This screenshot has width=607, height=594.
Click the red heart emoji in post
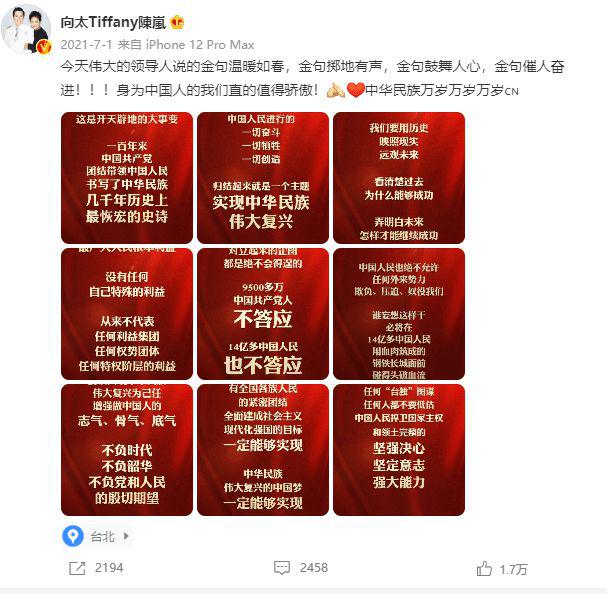(x=355, y=90)
